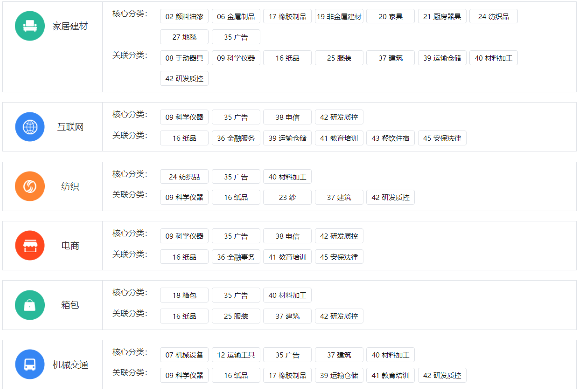Choose 37 建筑 in the 纺织 row
The image size is (579, 392).
(339, 197)
